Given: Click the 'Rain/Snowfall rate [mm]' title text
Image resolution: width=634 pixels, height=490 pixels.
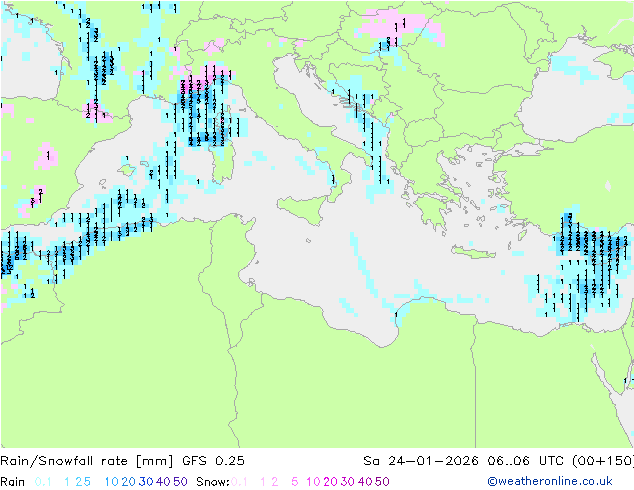Looking at the screenshot, I should pos(87,461).
